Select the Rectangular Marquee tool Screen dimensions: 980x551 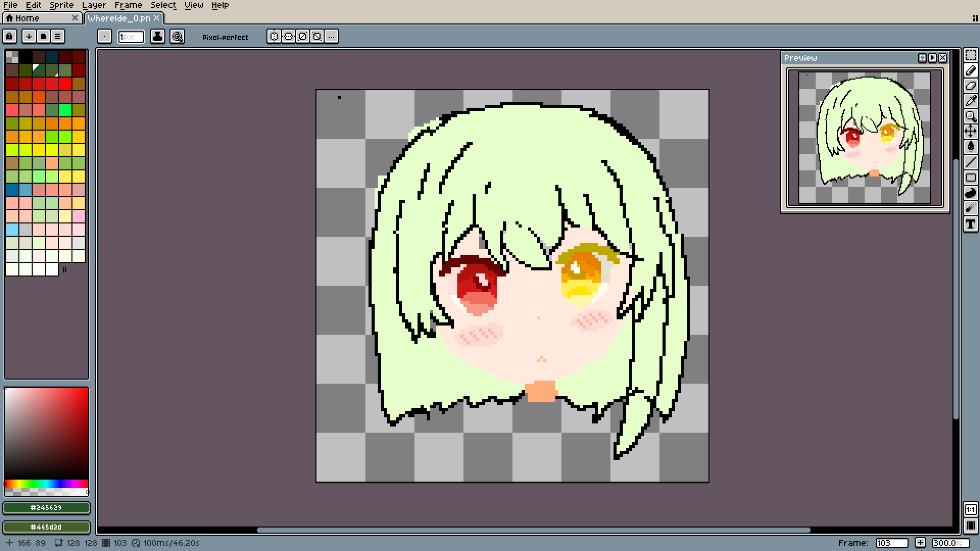970,55
